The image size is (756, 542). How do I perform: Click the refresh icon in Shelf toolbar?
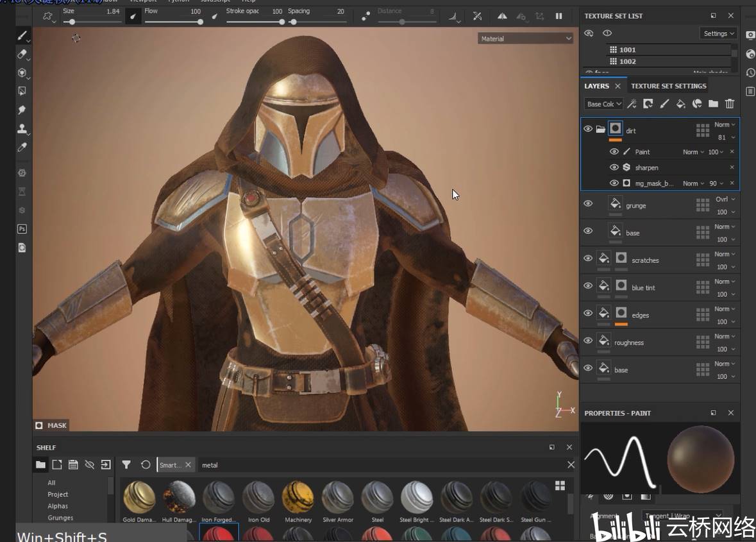tap(145, 465)
